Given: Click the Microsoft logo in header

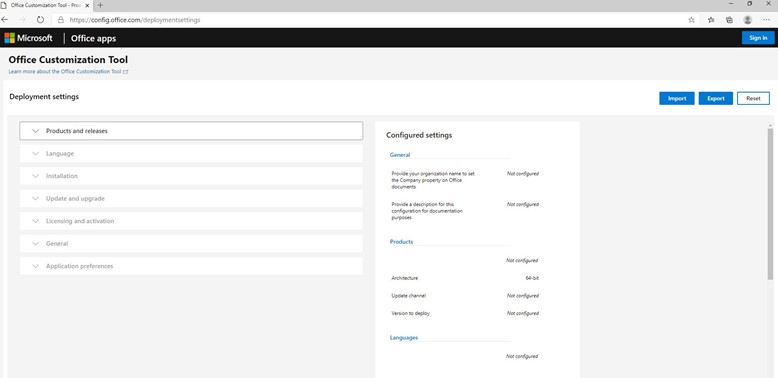Looking at the screenshot, I should pos(28,38).
